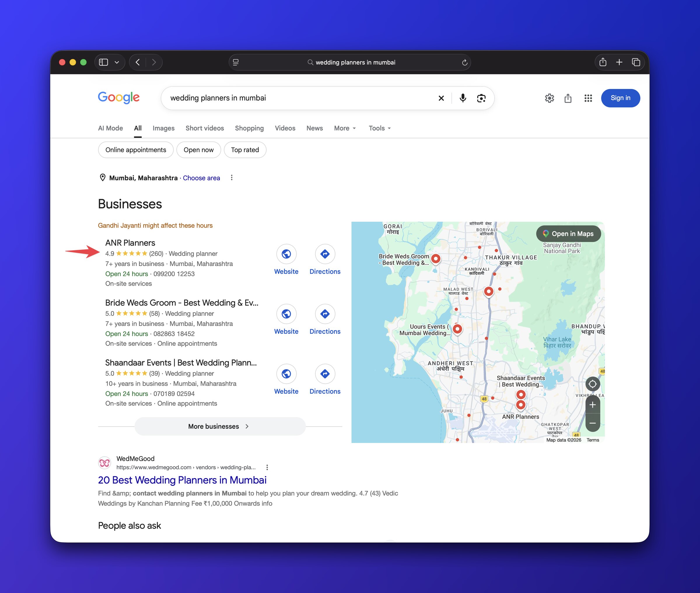Zoom in the map with plus button
700x593 pixels.
pyautogui.click(x=592, y=405)
